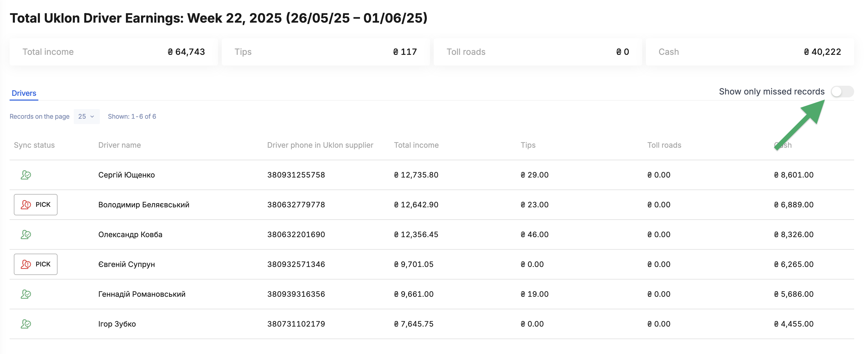This screenshot has width=868, height=354.
Task: Click cash value ₴ 5,686.00
Action: (794, 294)
